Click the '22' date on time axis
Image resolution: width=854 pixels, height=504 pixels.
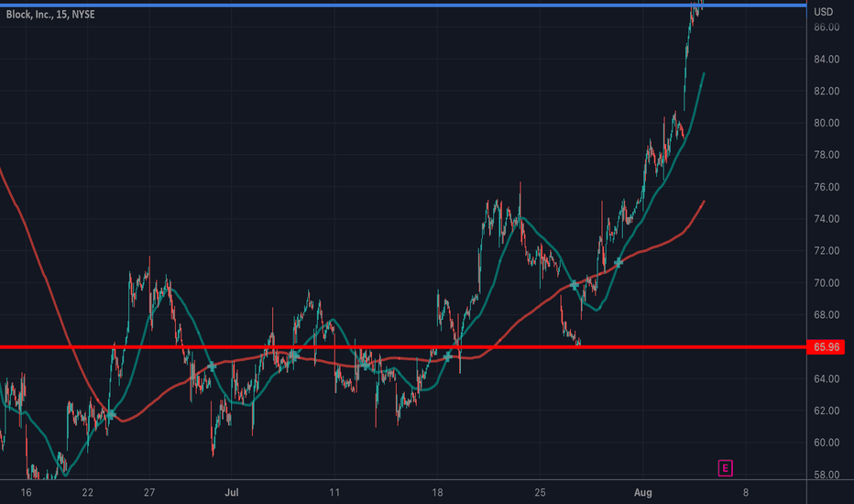tap(88, 493)
